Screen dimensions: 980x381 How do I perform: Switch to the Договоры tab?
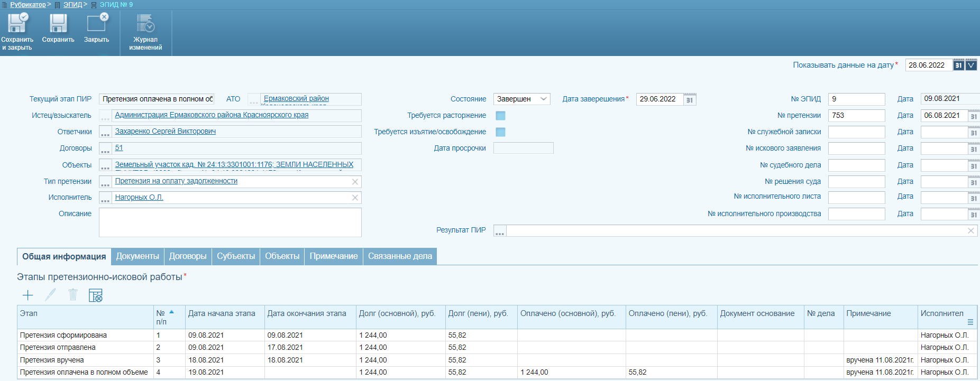188,256
